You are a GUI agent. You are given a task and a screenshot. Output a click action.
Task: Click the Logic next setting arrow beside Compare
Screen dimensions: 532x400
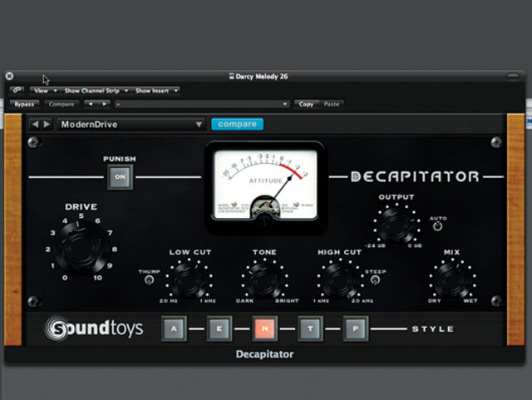pyautogui.click(x=104, y=104)
